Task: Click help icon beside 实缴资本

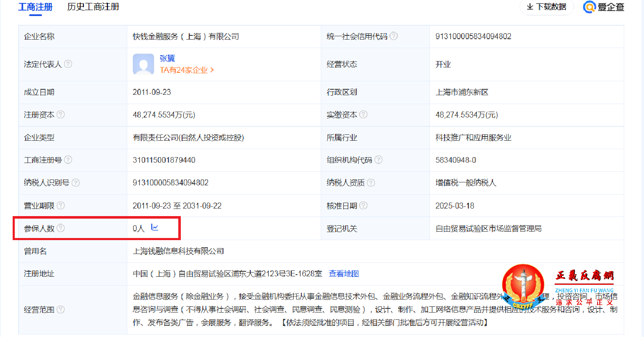Action: (363, 115)
